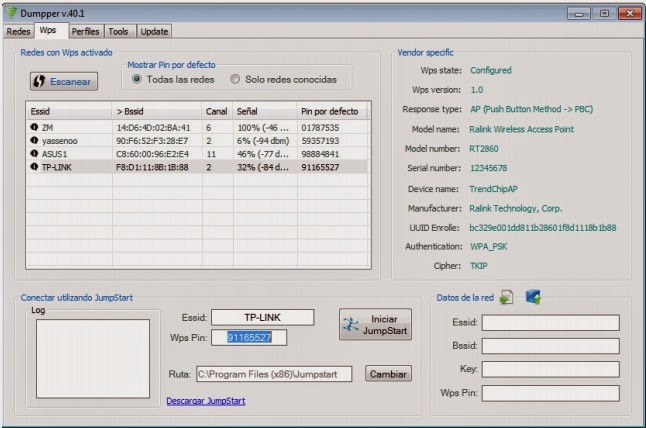Click signal value 6% (-94 dbm)
This screenshot has height=428, width=646.
pos(263,141)
